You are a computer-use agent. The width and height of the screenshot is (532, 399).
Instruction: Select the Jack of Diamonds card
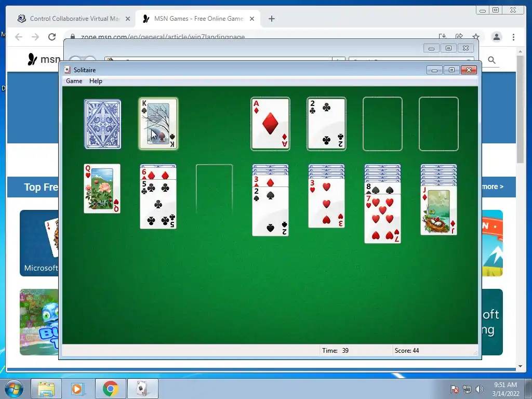coord(438,211)
